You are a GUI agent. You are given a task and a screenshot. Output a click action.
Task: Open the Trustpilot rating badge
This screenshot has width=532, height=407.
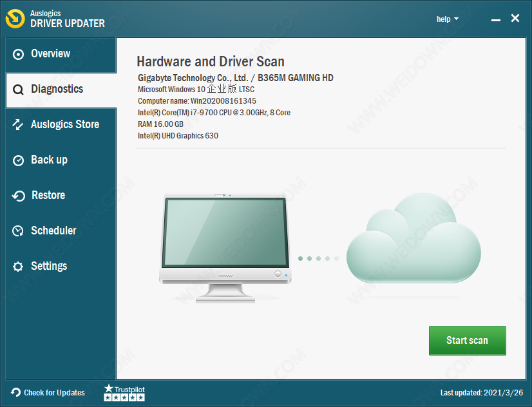pos(124,392)
